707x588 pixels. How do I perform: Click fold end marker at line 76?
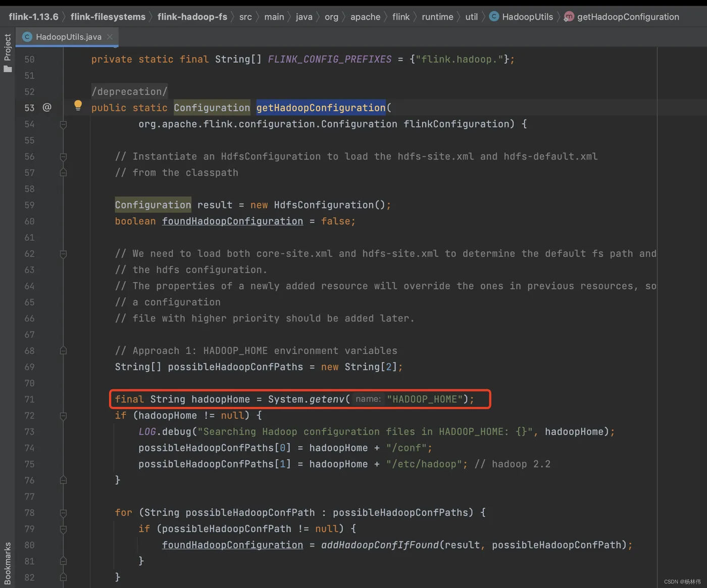pos(63,480)
